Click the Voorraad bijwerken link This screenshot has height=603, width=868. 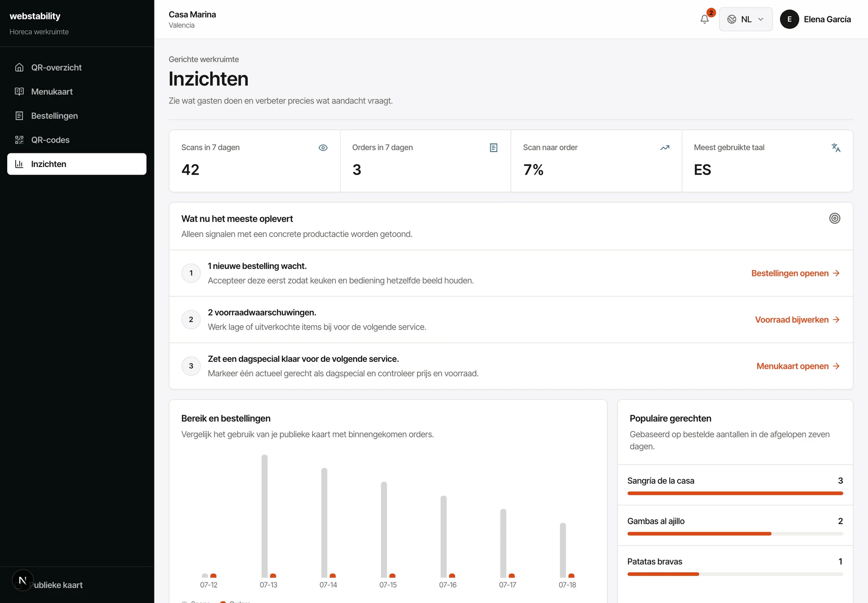click(797, 320)
